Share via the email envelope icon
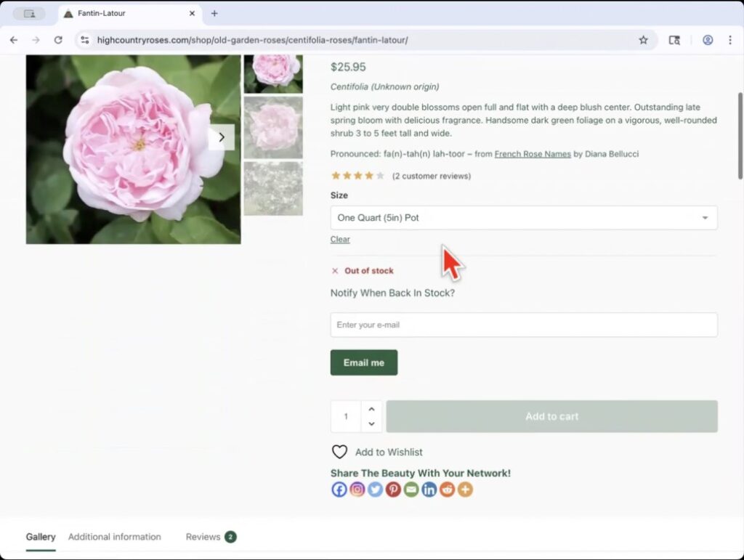The height and width of the screenshot is (560, 744). (x=411, y=490)
